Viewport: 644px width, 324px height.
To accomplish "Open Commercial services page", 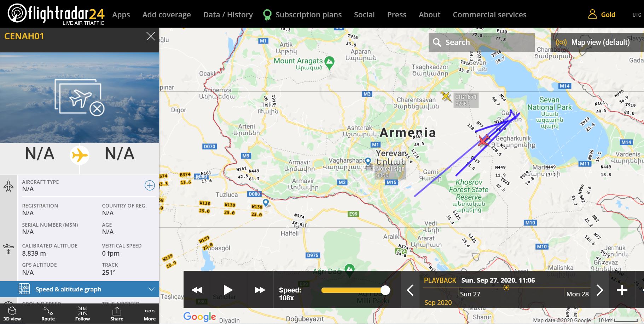I will 489,15.
